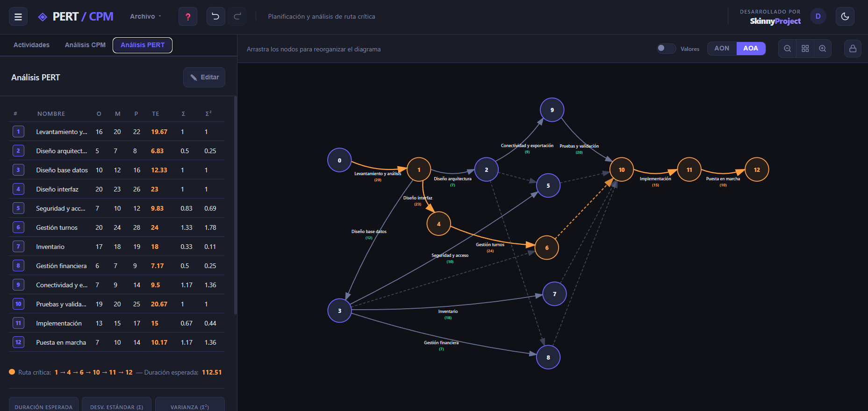Image resolution: width=868 pixels, height=411 pixels.
Task: Click the Editar button
Action: click(x=204, y=77)
